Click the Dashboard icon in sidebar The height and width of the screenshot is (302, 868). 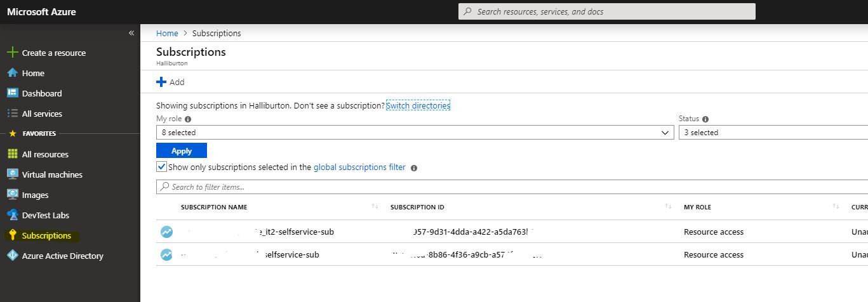[x=12, y=93]
